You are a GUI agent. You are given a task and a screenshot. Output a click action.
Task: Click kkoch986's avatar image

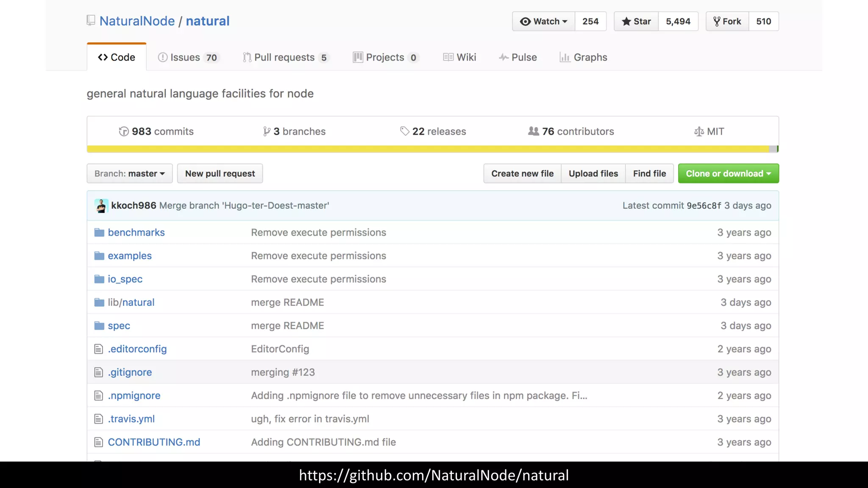[101, 205]
